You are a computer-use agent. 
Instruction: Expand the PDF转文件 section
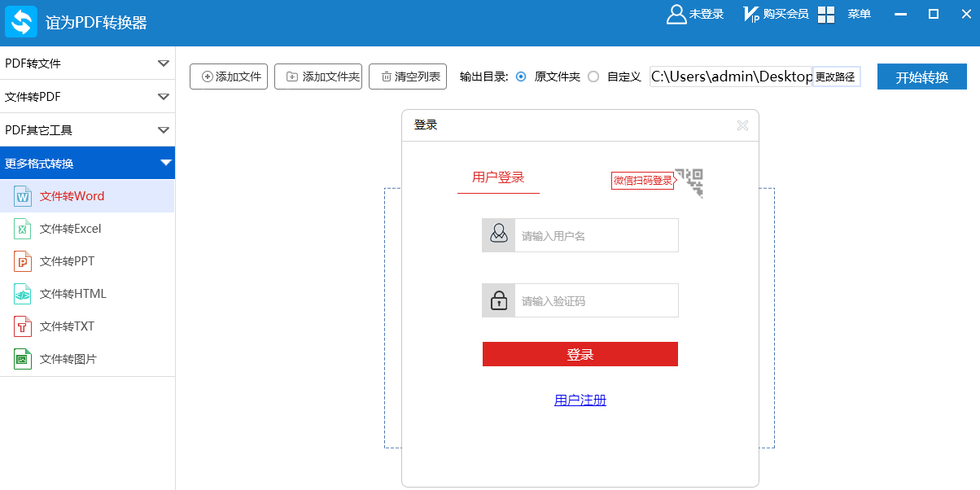(87, 63)
